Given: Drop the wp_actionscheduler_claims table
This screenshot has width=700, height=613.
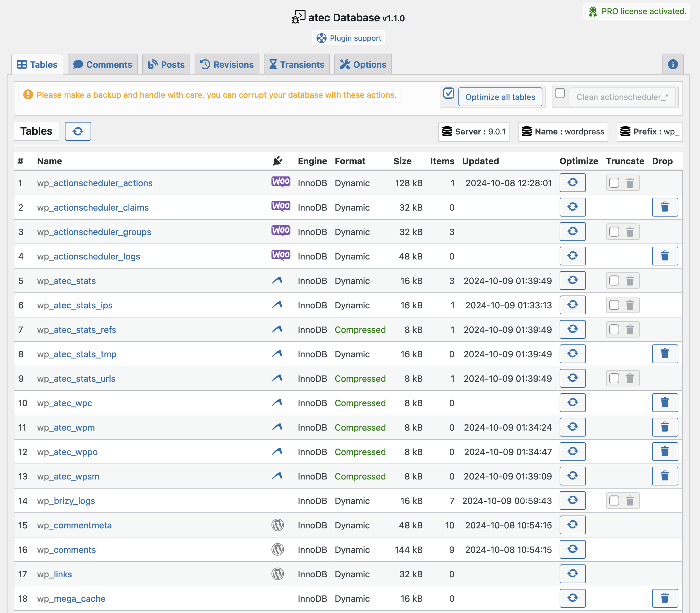Looking at the screenshot, I should pyautogui.click(x=665, y=207).
